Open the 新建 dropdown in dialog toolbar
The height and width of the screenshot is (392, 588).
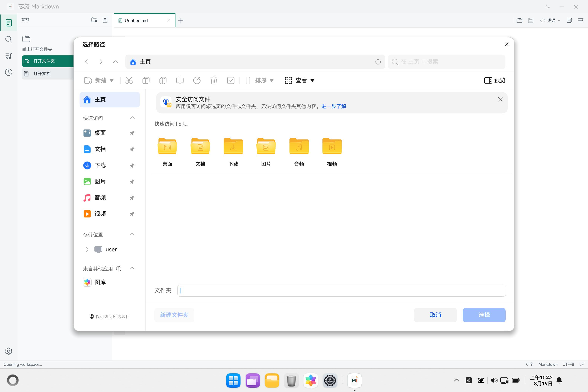99,80
